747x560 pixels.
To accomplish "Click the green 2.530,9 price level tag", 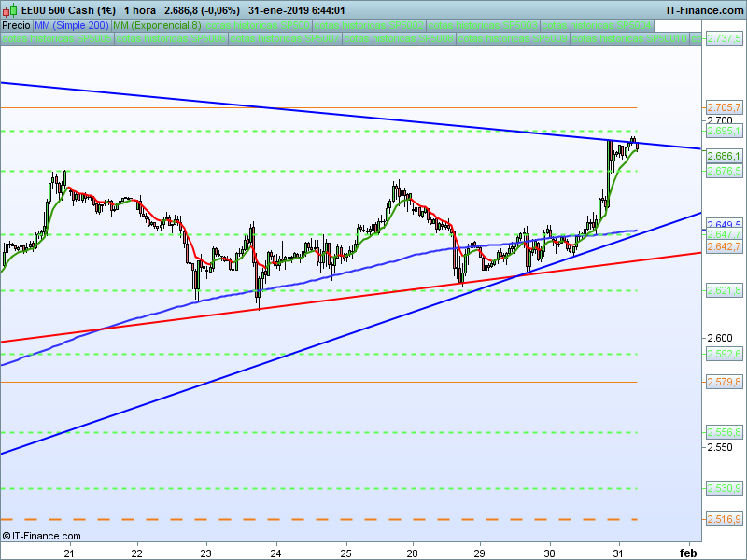I will click(x=724, y=488).
